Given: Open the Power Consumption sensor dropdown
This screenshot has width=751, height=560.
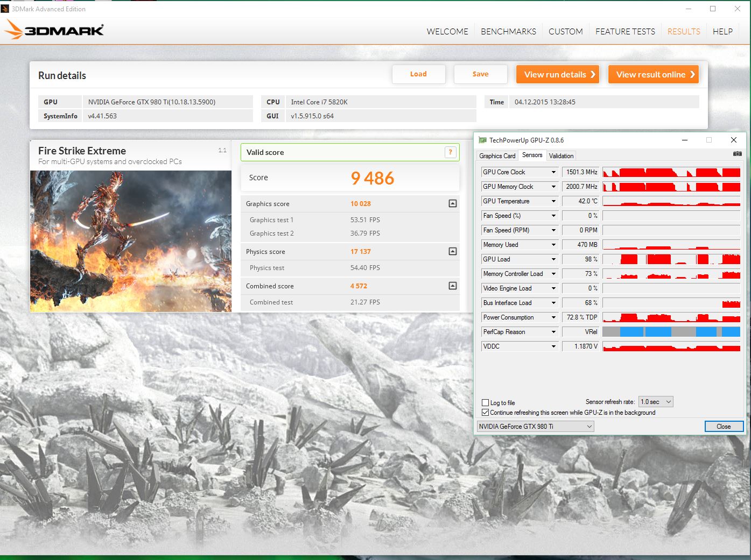Looking at the screenshot, I should coord(553,317).
